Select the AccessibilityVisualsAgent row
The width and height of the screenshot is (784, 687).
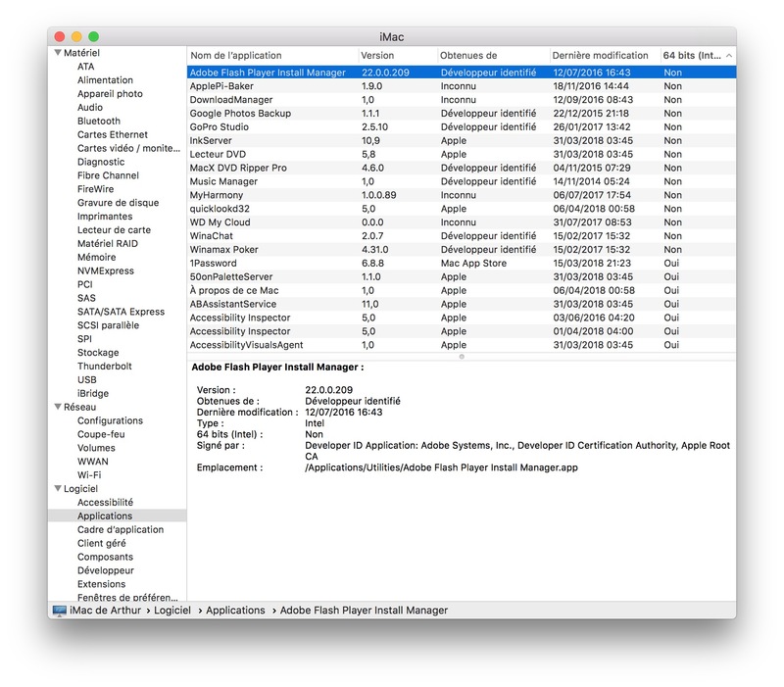click(462, 345)
